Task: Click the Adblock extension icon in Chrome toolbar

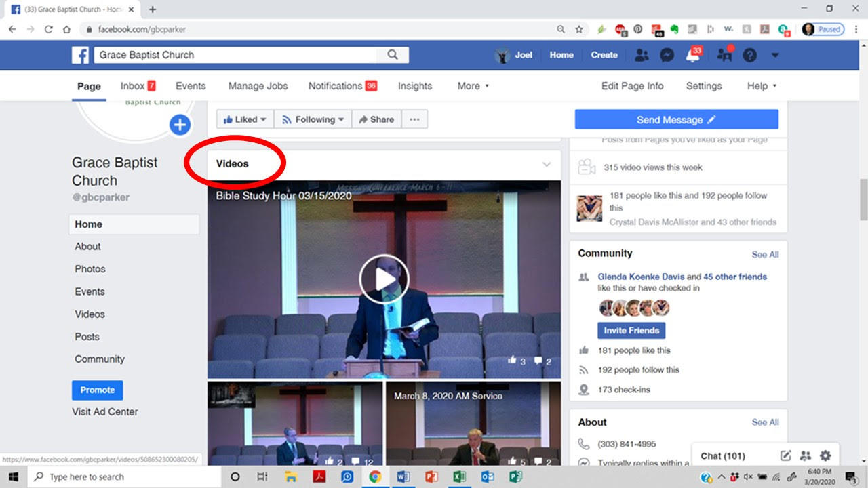Action: (x=620, y=29)
